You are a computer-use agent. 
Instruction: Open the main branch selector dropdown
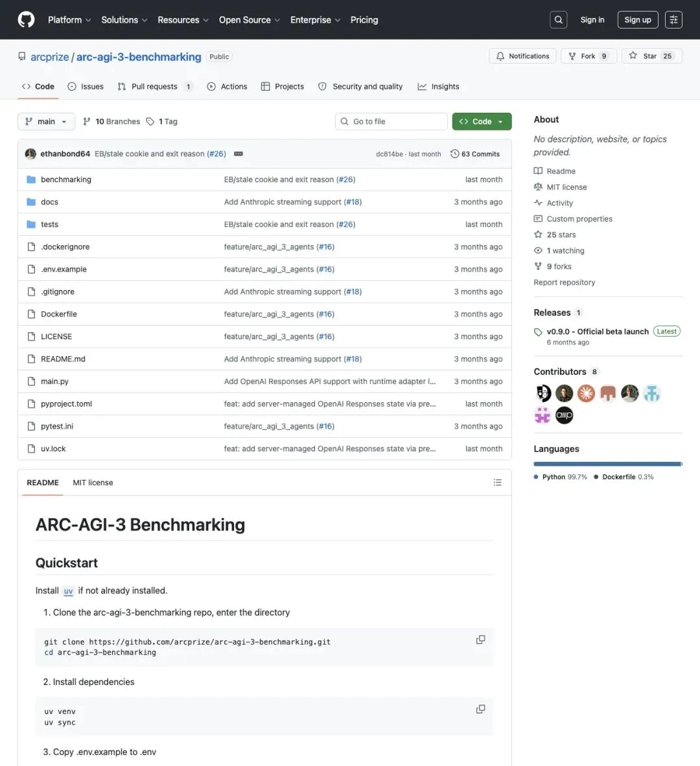[47, 121]
